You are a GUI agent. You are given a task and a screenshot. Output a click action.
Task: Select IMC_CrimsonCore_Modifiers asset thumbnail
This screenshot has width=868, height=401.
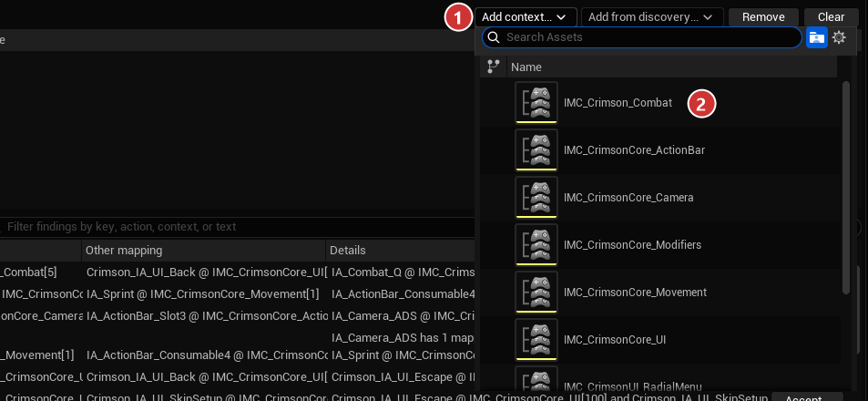click(x=536, y=245)
